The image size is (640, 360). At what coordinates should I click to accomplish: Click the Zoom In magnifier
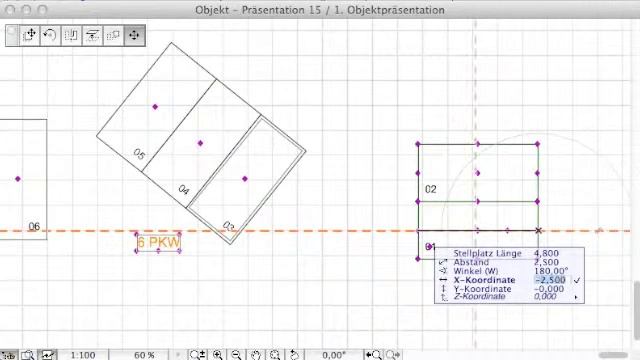pyautogui.click(x=218, y=355)
